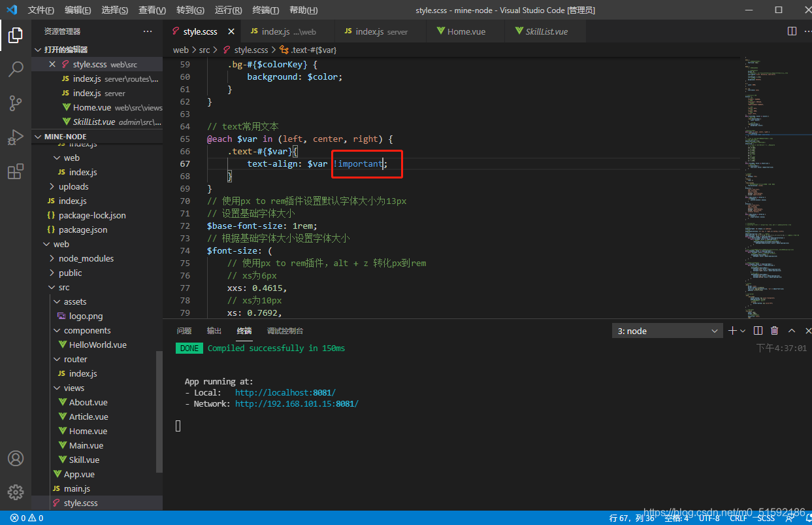Open the Source Control view

pos(16,103)
